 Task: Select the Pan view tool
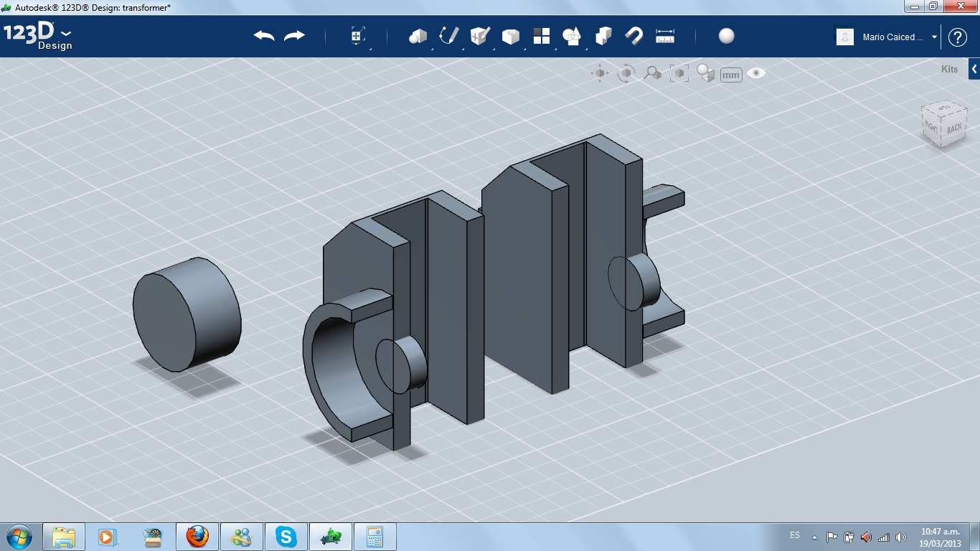(600, 73)
